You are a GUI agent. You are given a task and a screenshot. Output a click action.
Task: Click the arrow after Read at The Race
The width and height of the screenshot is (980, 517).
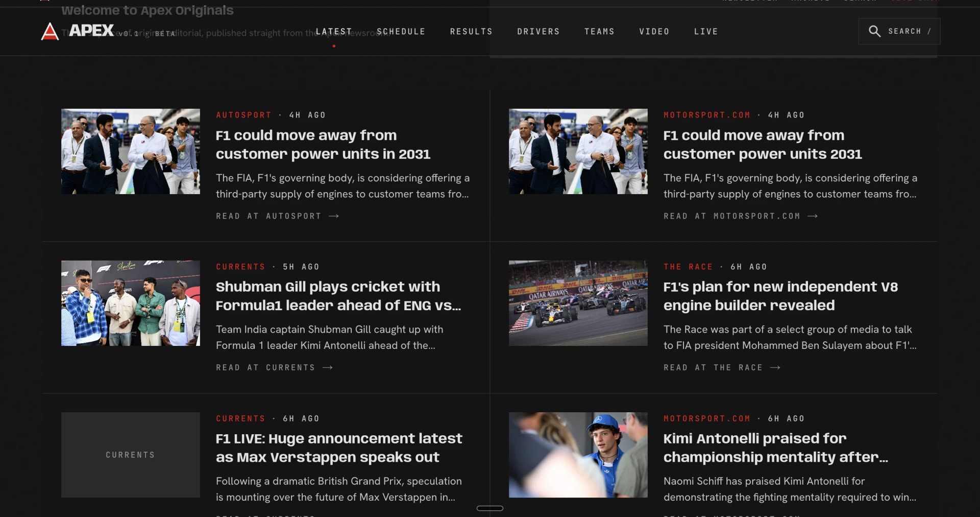[x=775, y=367]
